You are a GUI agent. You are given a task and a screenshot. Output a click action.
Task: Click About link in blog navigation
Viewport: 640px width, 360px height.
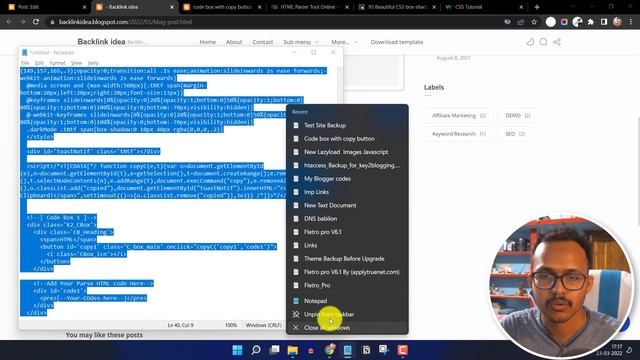(234, 42)
